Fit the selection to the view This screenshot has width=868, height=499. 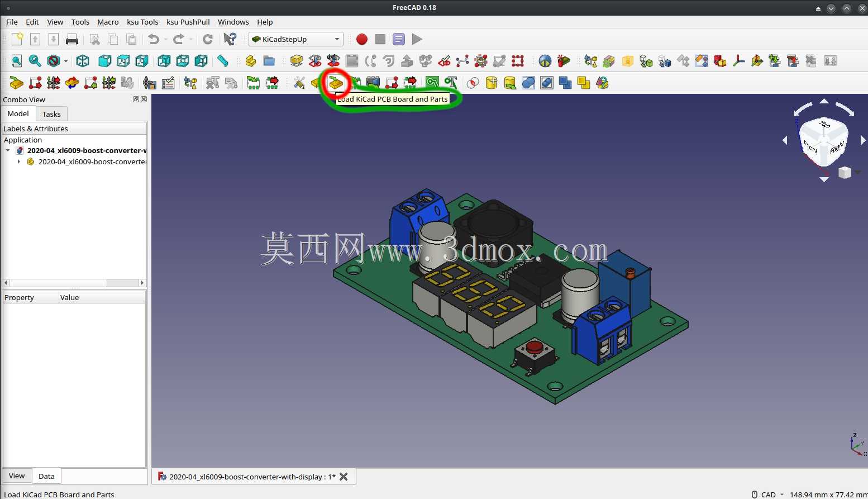click(x=35, y=61)
